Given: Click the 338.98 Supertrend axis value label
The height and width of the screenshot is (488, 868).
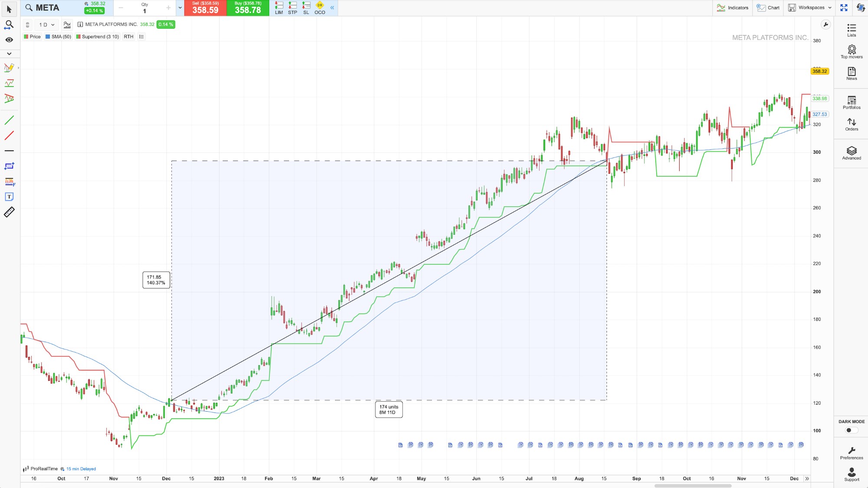Looking at the screenshot, I should pos(820,99).
